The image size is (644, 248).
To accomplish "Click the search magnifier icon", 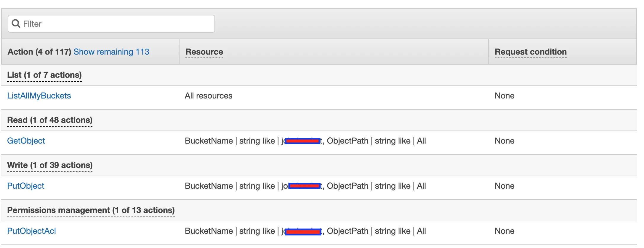I will coord(16,23).
